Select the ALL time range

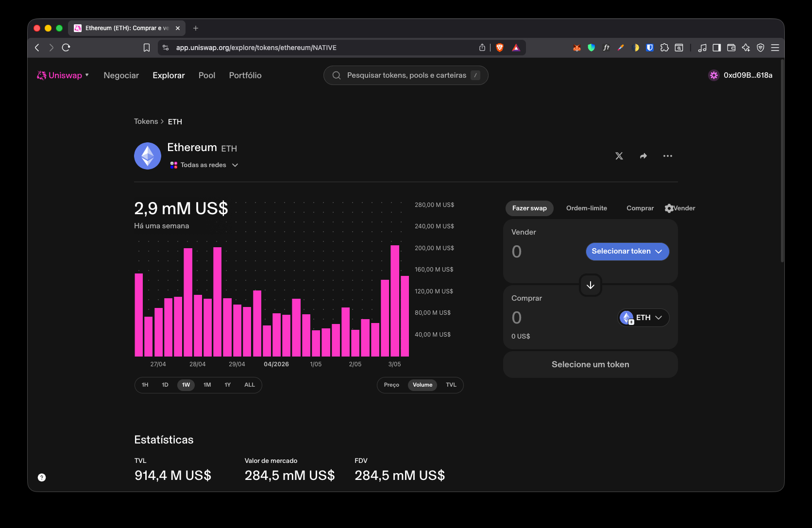point(250,385)
